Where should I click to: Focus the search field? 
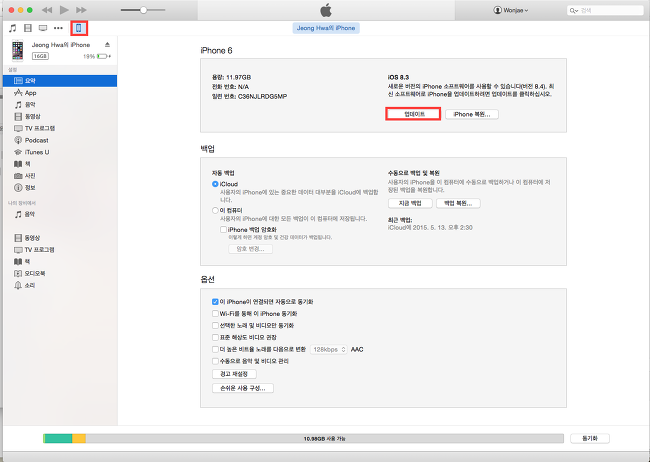[x=605, y=10]
